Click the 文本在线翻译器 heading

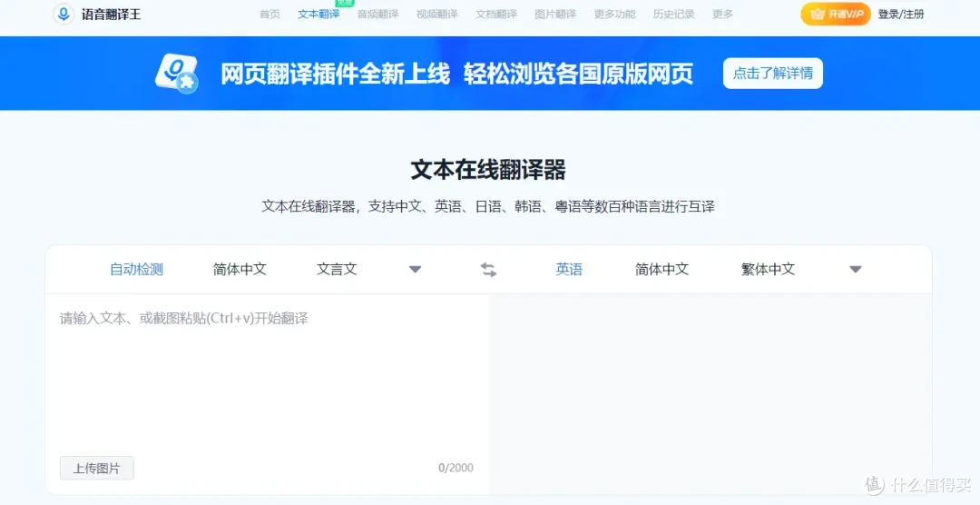click(488, 170)
